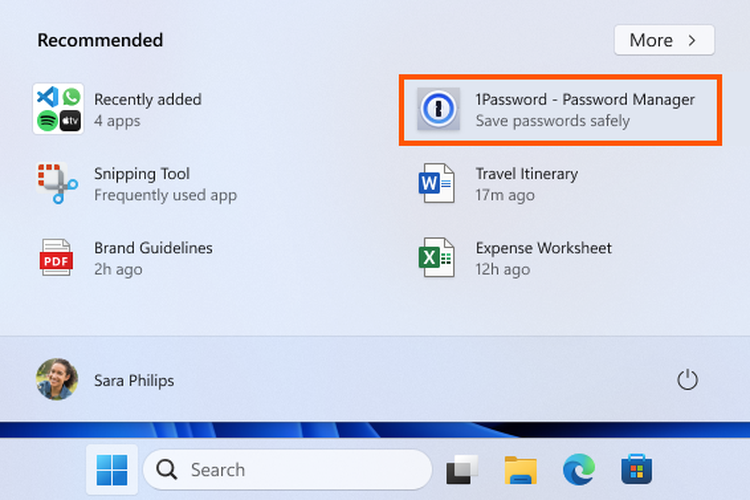The width and height of the screenshot is (750, 500).
Task: Click the Word icon for Travel Itinerary
Action: click(x=437, y=183)
